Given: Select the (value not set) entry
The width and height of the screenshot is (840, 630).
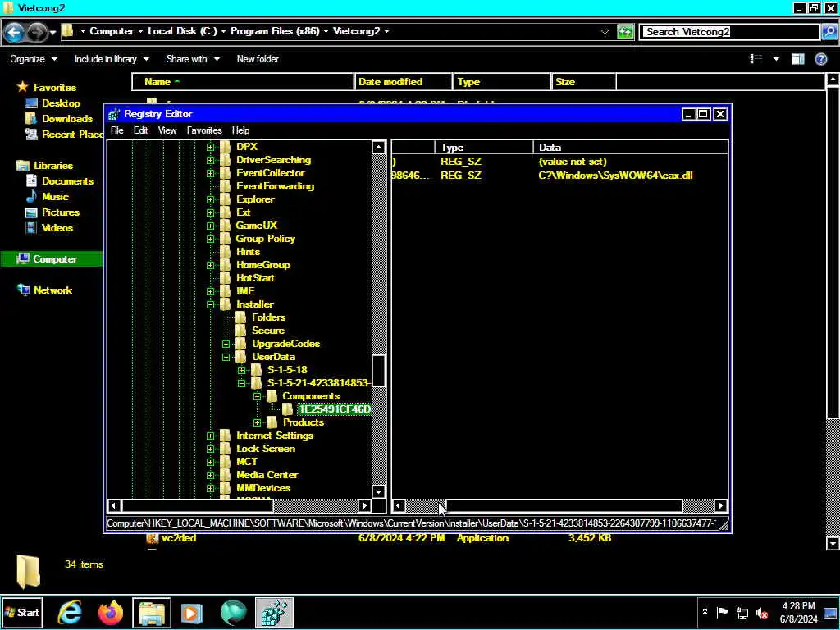Looking at the screenshot, I should point(573,162).
